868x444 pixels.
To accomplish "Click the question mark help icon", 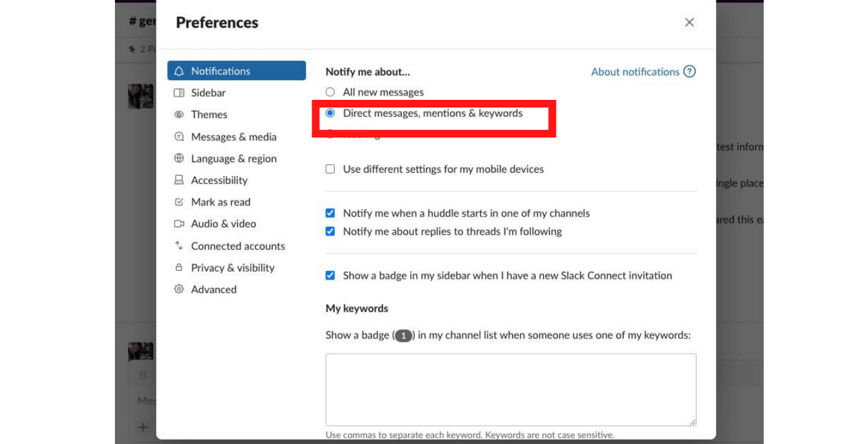I will pyautogui.click(x=690, y=72).
